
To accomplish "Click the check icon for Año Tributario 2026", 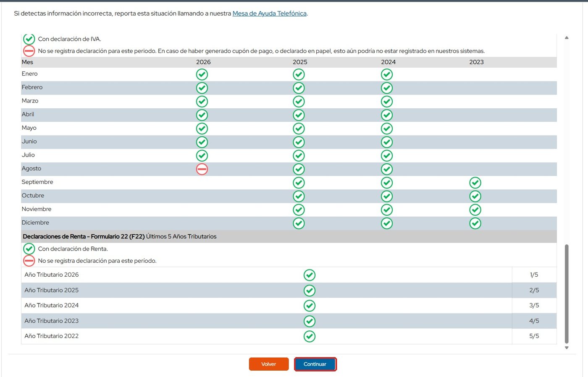I will coord(310,275).
